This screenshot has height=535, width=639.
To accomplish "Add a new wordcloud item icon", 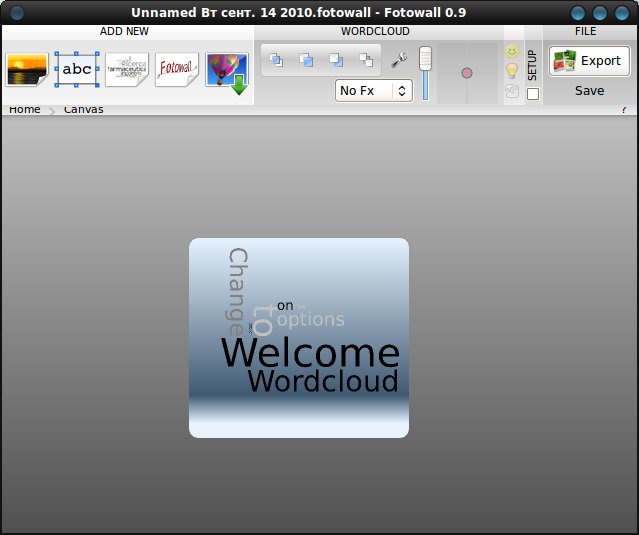I will [127, 69].
